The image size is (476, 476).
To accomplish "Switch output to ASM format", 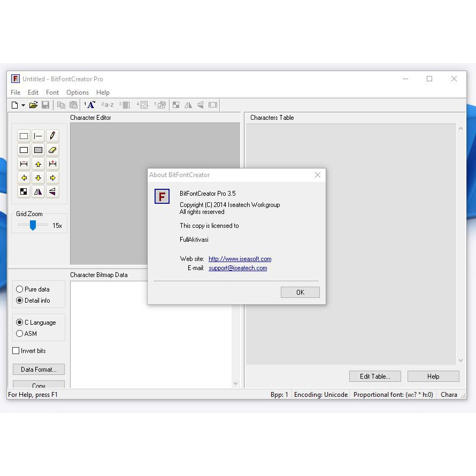I will pos(19,334).
